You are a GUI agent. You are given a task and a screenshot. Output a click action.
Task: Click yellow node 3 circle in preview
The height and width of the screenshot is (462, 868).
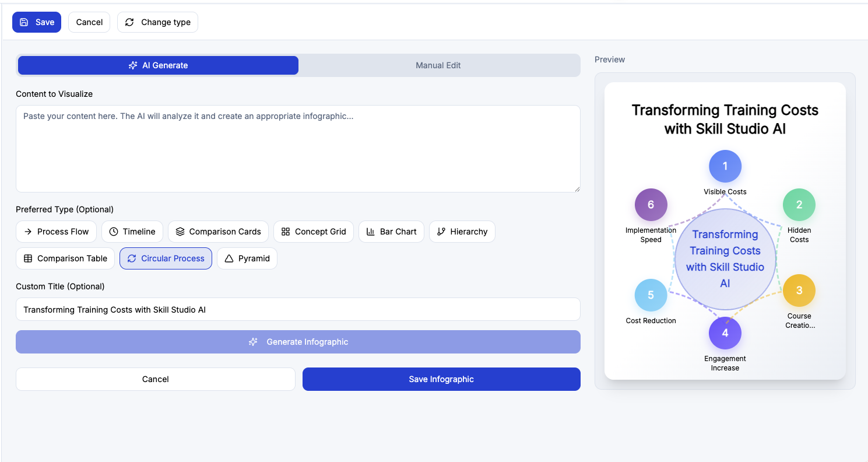799,290
